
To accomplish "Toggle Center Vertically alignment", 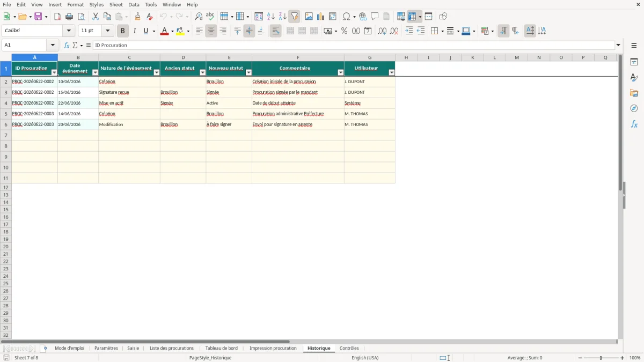I will [x=249, y=31].
